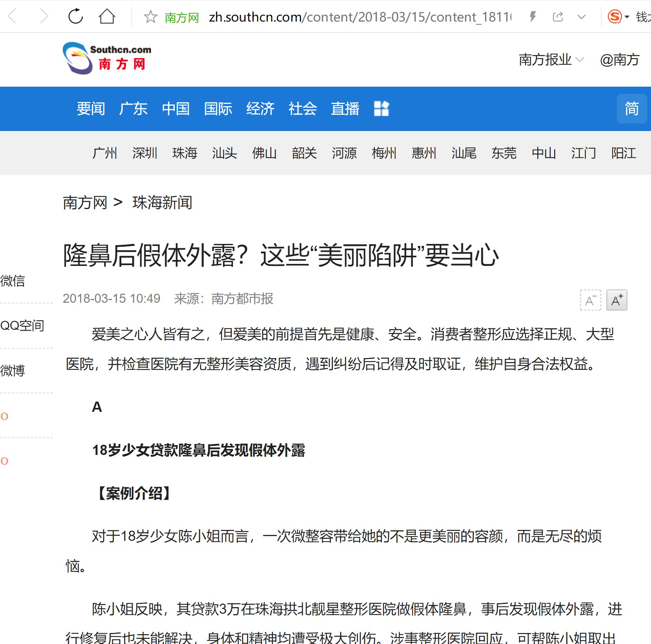
Task: Open 经济 navigation tab
Action: pos(260,109)
